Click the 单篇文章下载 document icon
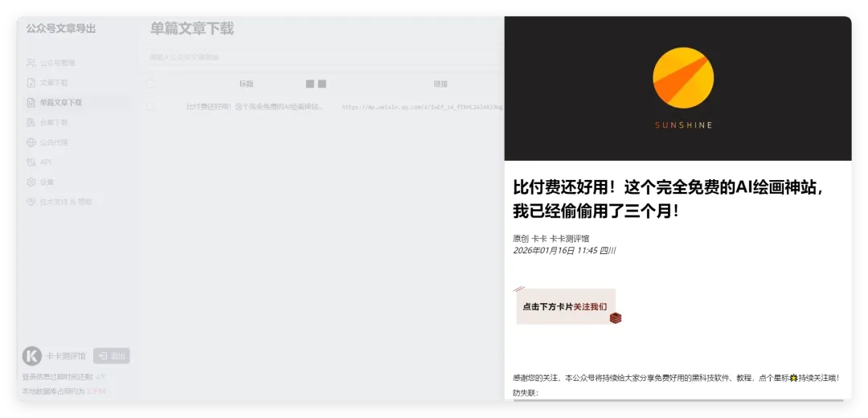The height and width of the screenshot is (418, 868). point(31,102)
